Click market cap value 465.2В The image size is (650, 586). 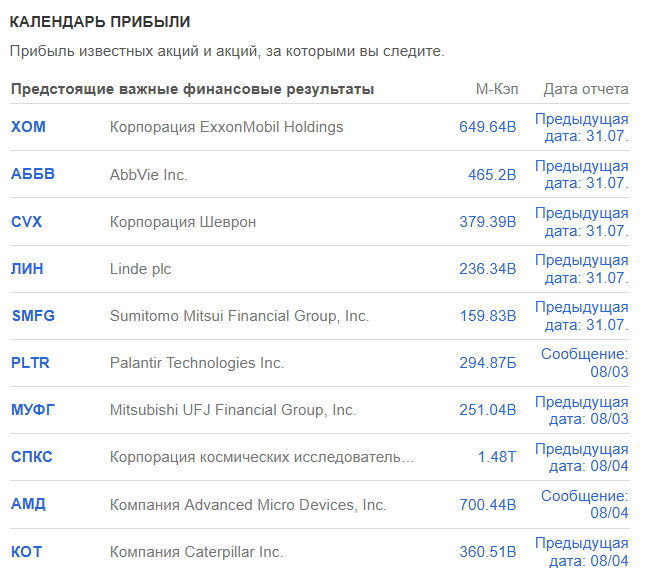(492, 175)
